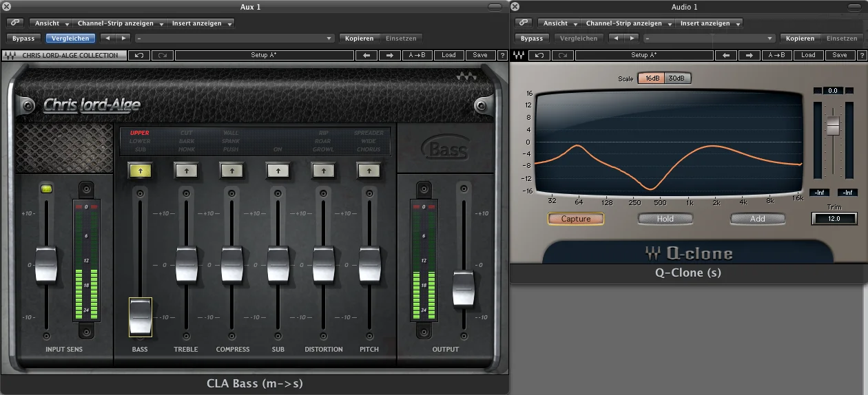Toggle Bypass in the Aux 1 window

point(23,39)
